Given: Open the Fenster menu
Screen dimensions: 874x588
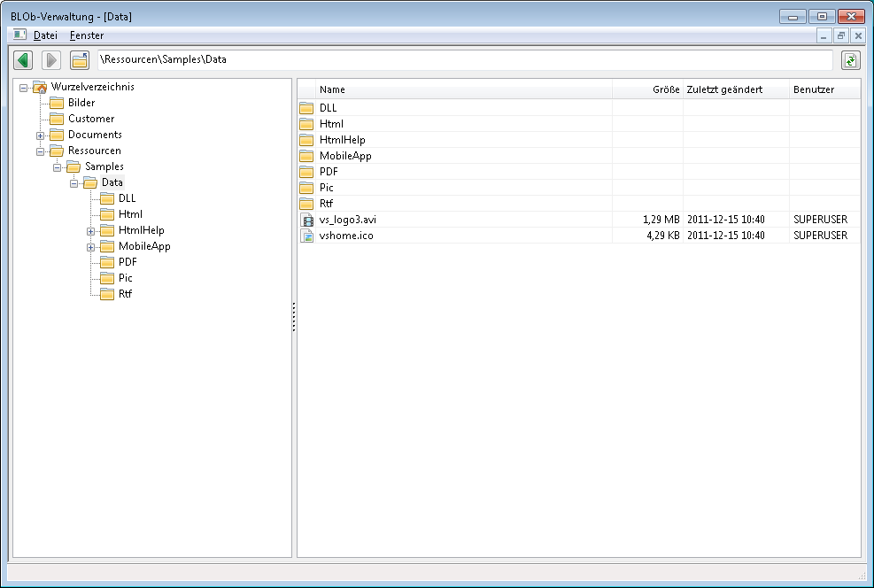Looking at the screenshot, I should coord(87,35).
